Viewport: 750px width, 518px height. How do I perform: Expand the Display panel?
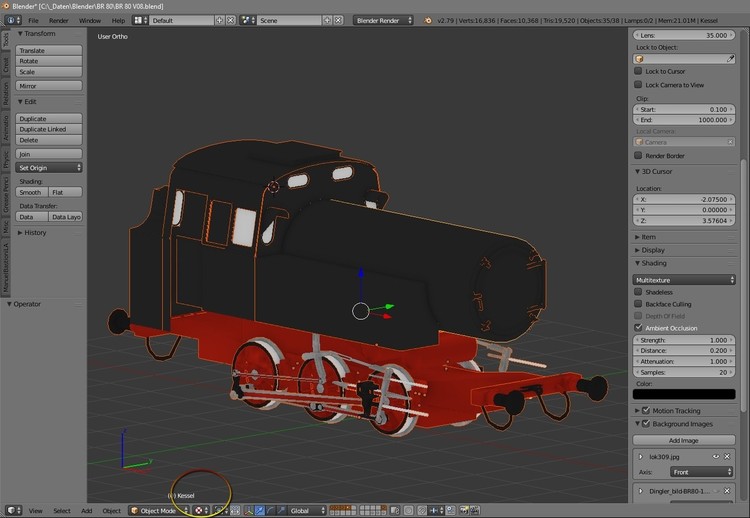(x=637, y=250)
